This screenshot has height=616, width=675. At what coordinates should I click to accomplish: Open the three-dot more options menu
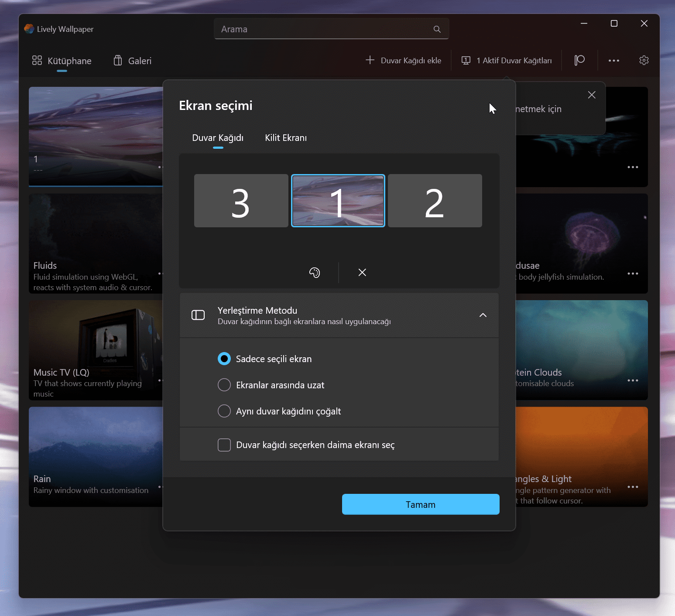tap(614, 61)
